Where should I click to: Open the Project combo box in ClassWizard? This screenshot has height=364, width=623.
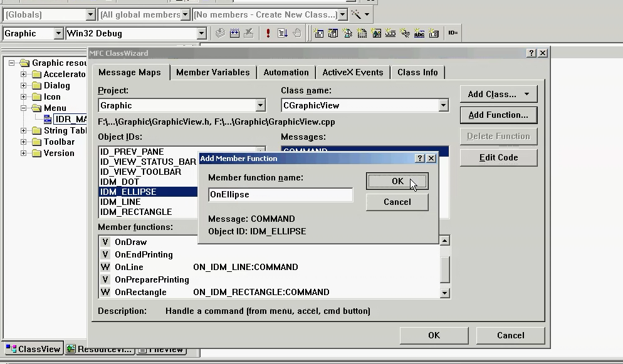pos(260,105)
